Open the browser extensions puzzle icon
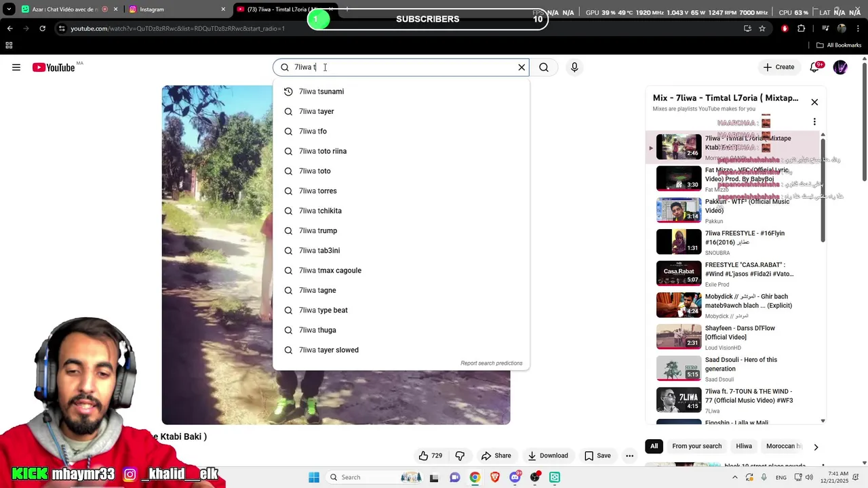This screenshot has height=488, width=868. pyautogui.click(x=802, y=28)
